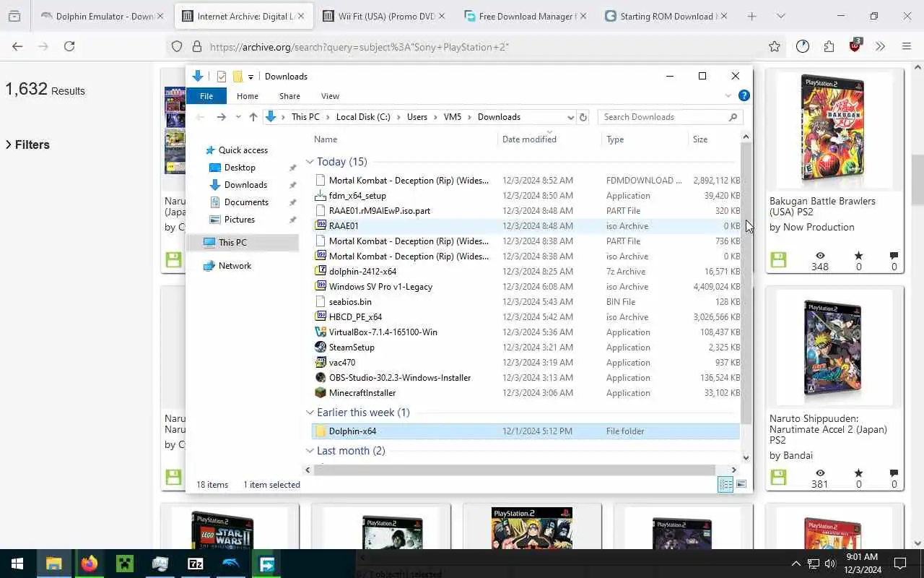The width and height of the screenshot is (924, 578).
Task: Open 7-Zip from the taskbar
Action: click(196, 564)
